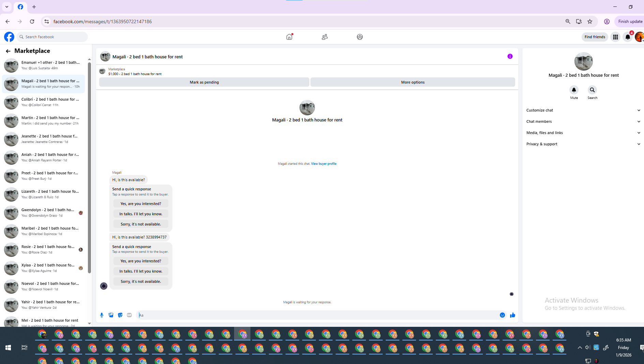Choose a sticker icon
Viewport: 644px width, 364px height.
120,315
